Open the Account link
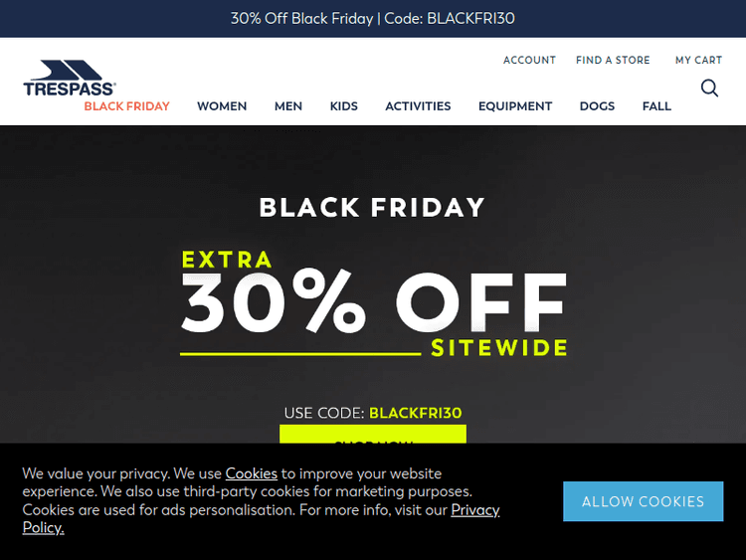Image resolution: width=746 pixels, height=560 pixels. 529,61
